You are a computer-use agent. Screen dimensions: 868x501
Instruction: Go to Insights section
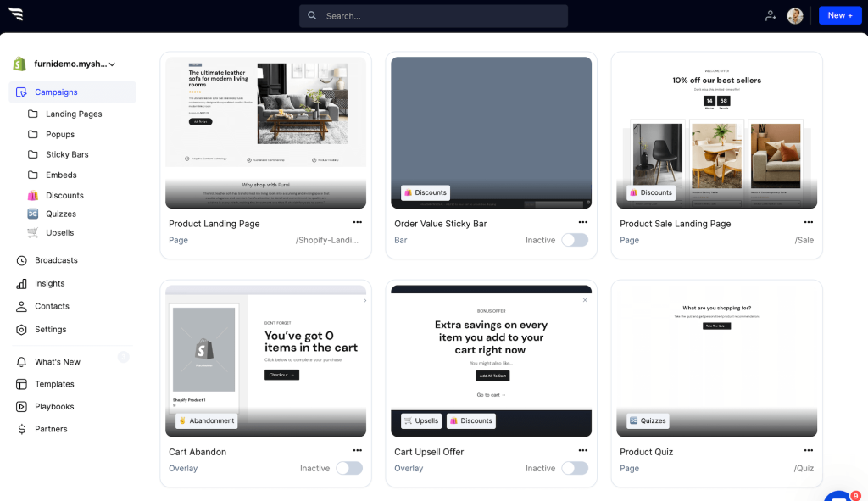pos(50,283)
